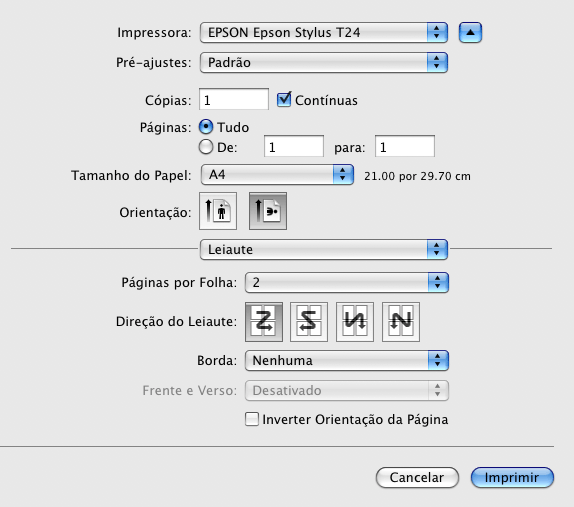Click the Imprimir button

tap(512, 477)
